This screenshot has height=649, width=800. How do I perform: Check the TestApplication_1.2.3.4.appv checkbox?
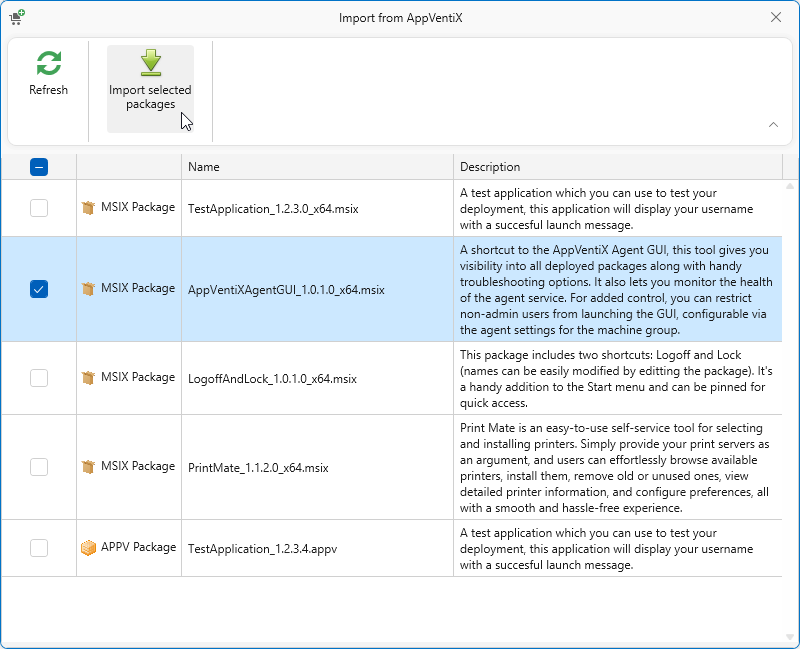pyautogui.click(x=39, y=548)
